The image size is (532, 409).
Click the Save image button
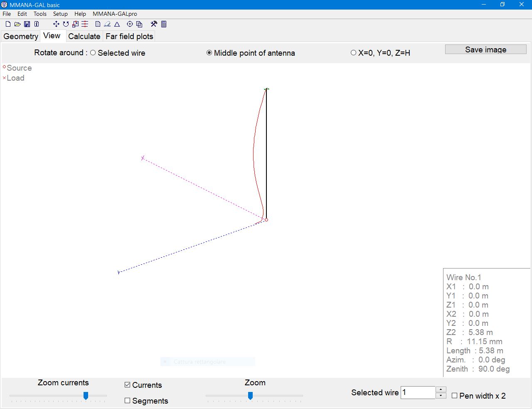coord(486,49)
